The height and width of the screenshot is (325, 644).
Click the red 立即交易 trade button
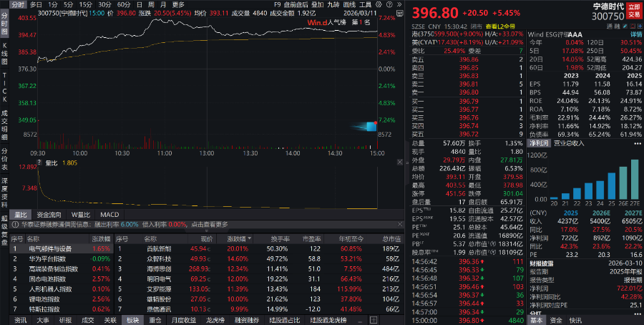click(634, 10)
